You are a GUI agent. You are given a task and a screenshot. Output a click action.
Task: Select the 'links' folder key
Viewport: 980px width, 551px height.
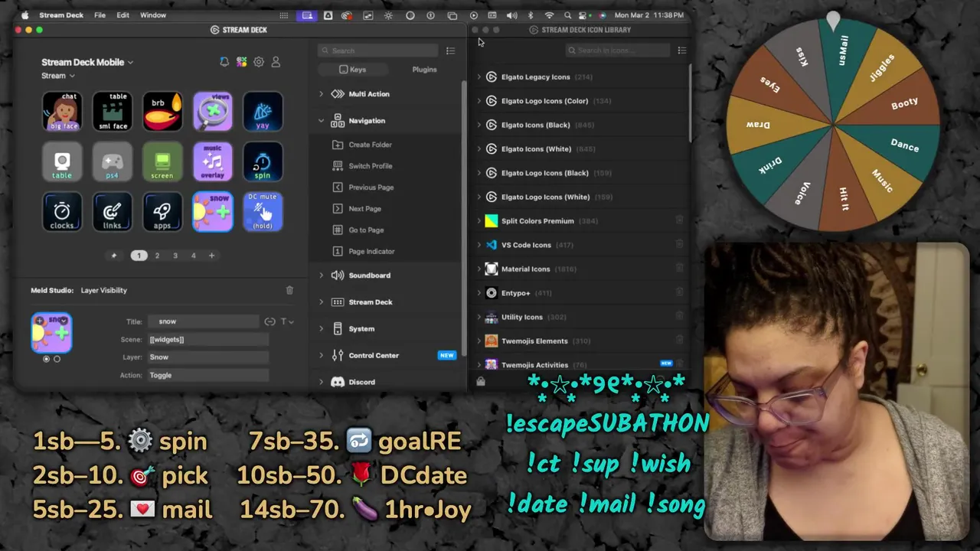click(x=113, y=212)
